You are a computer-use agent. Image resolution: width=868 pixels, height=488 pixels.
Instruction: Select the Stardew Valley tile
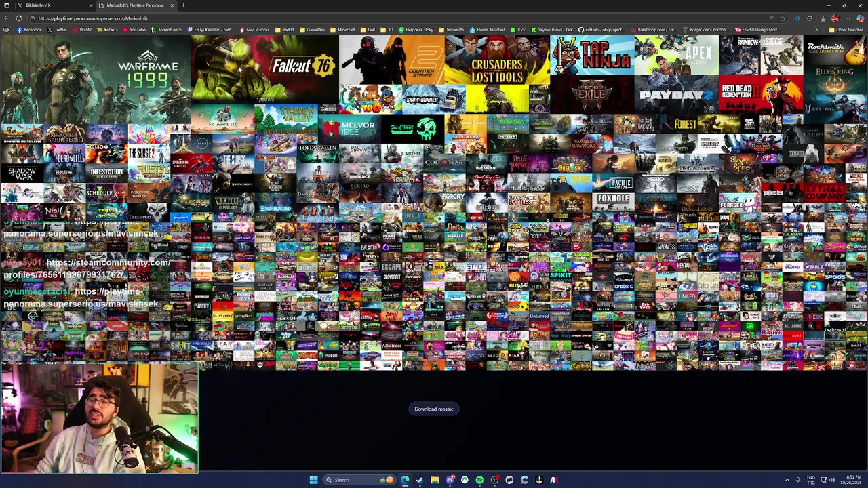(285, 119)
